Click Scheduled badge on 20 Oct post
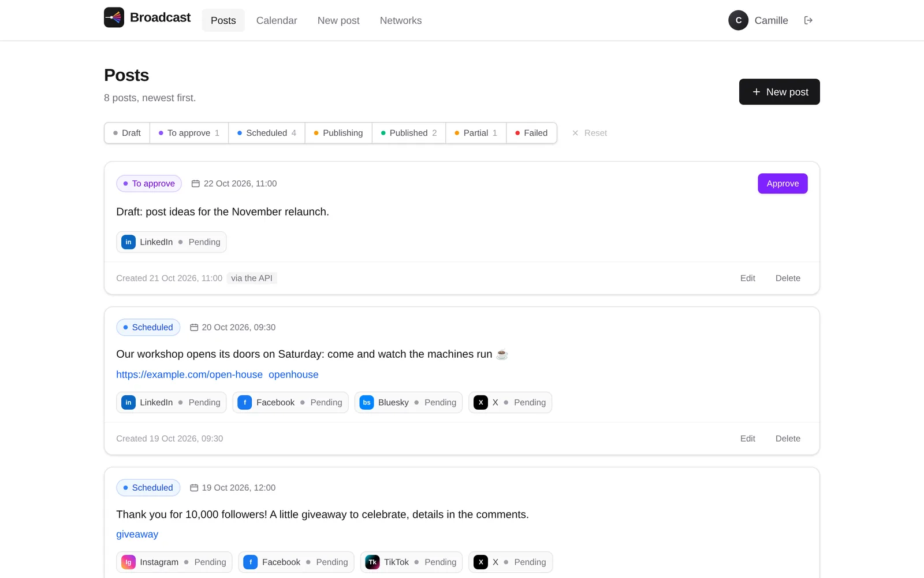This screenshot has width=924, height=578. (x=148, y=327)
